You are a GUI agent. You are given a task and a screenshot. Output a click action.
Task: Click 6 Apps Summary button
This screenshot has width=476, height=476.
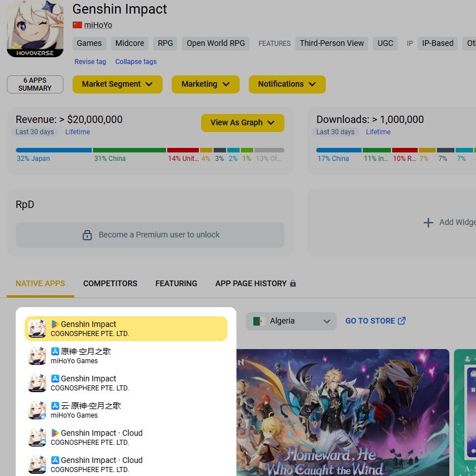point(35,84)
